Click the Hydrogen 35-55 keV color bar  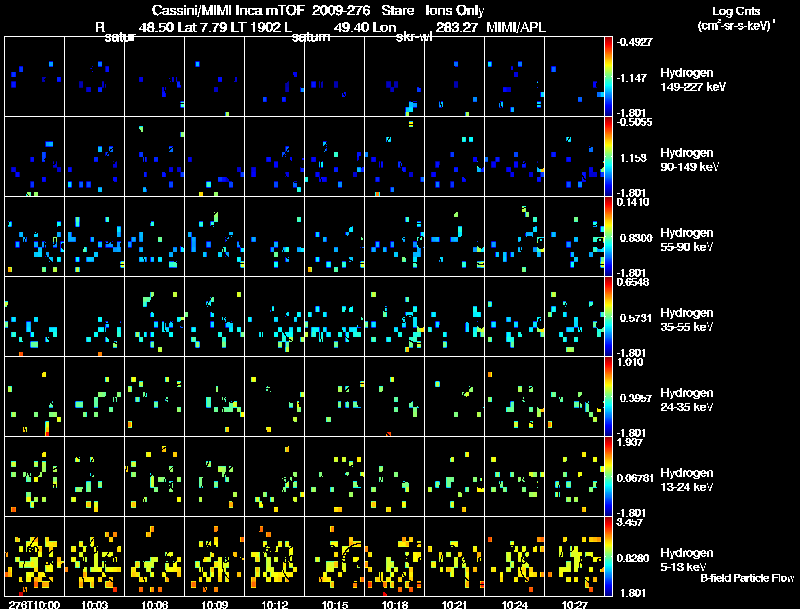(x=608, y=316)
